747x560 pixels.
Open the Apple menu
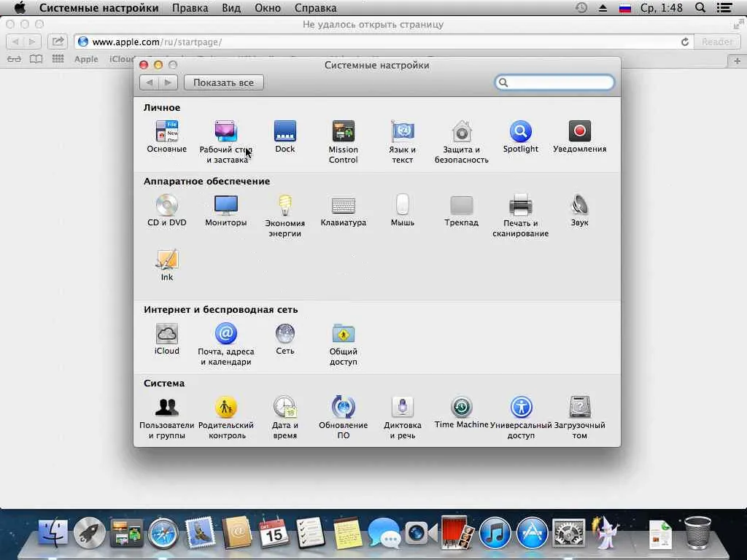pyautogui.click(x=20, y=7)
